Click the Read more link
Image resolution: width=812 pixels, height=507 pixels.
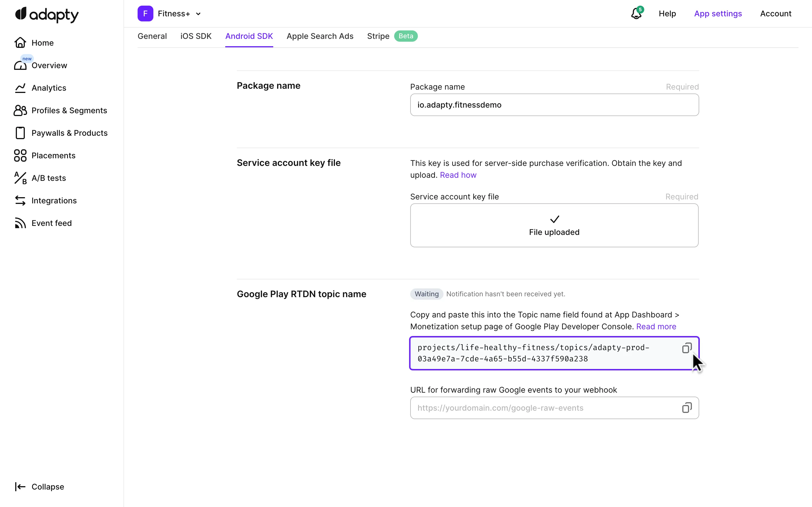656,327
